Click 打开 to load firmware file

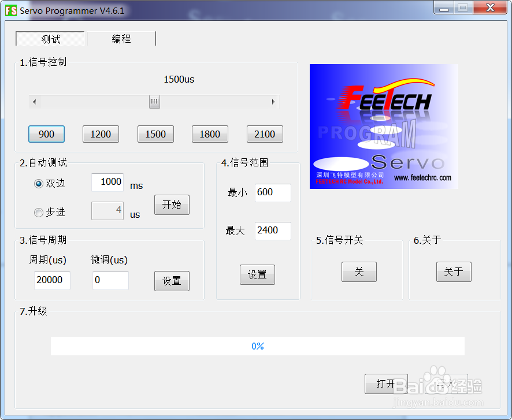tap(386, 384)
